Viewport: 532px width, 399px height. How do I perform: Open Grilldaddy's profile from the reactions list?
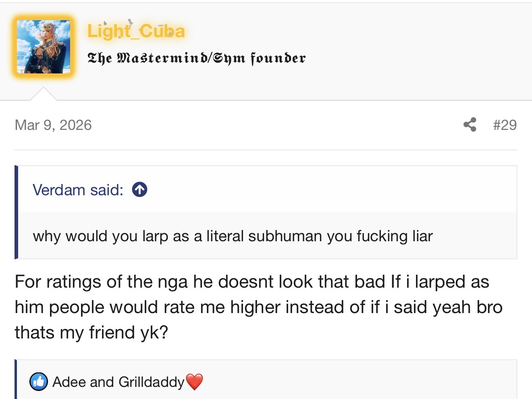point(152,382)
